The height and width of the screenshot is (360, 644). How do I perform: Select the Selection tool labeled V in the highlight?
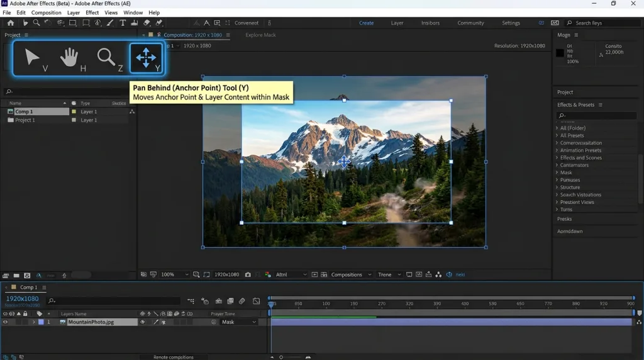tap(31, 57)
